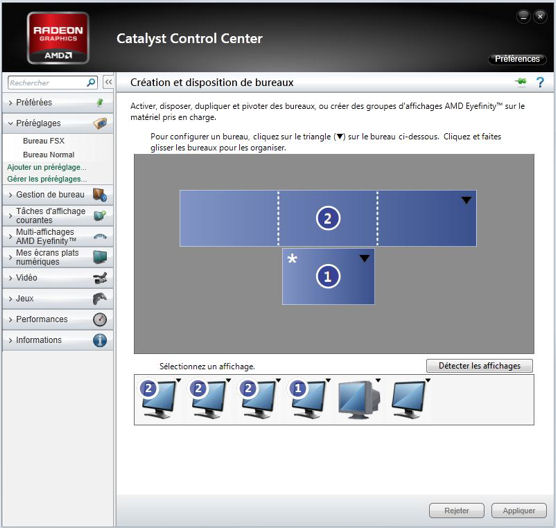
Task: Click the asterisk primary marker on desktop 1
Action: tap(292, 259)
